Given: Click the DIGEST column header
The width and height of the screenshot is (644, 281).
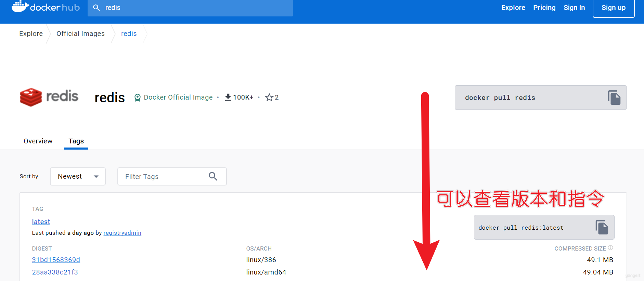Looking at the screenshot, I should [x=42, y=248].
